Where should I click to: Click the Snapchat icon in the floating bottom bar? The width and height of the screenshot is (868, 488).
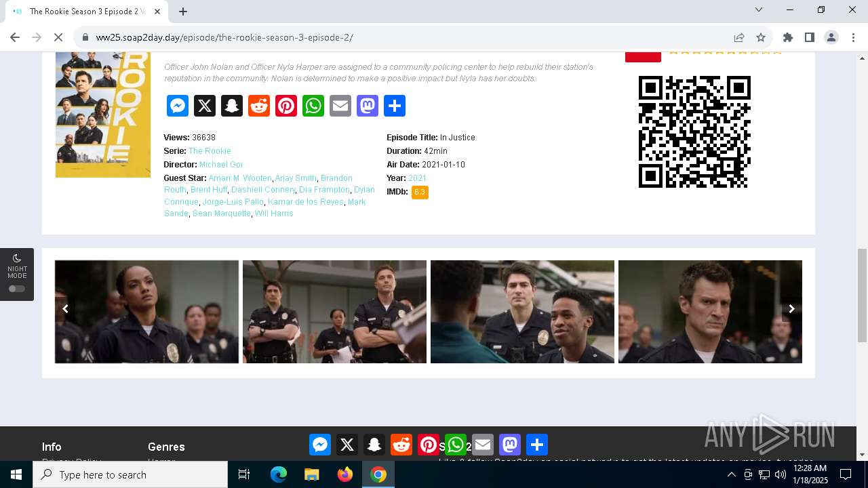click(374, 445)
